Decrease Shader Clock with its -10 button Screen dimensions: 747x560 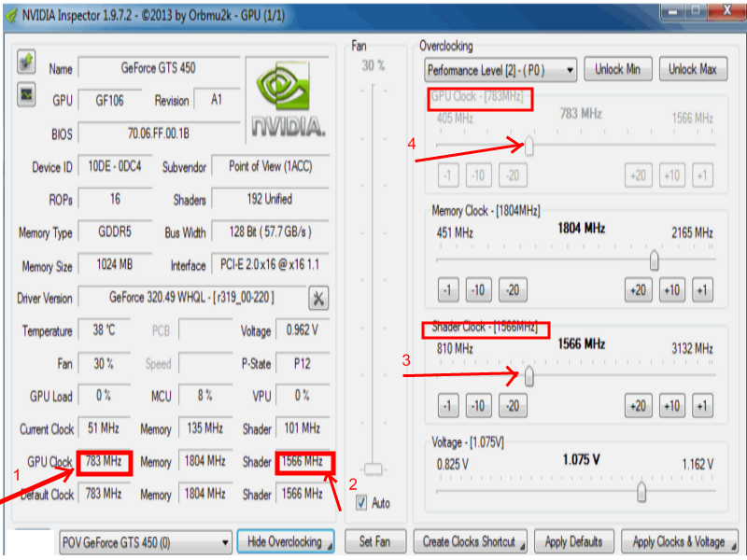pyautogui.click(x=478, y=406)
